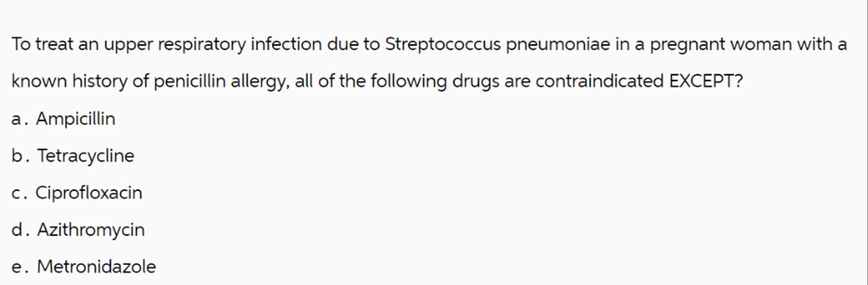Click the option letter "e."

coord(19,267)
